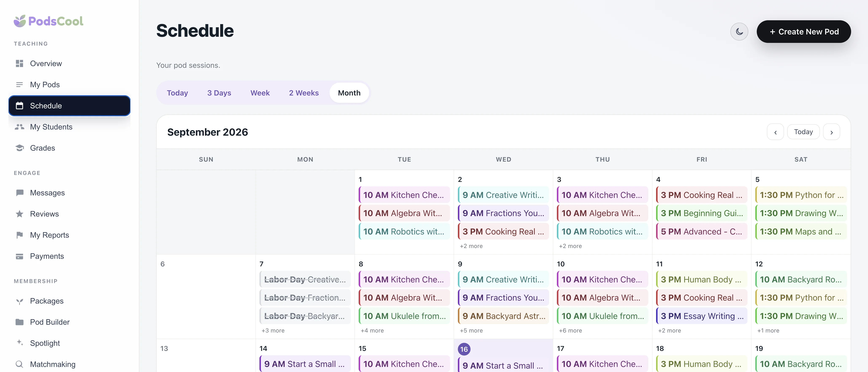
Task: Open 9 AM Backyard Astronomy on September 9
Action: (503, 316)
